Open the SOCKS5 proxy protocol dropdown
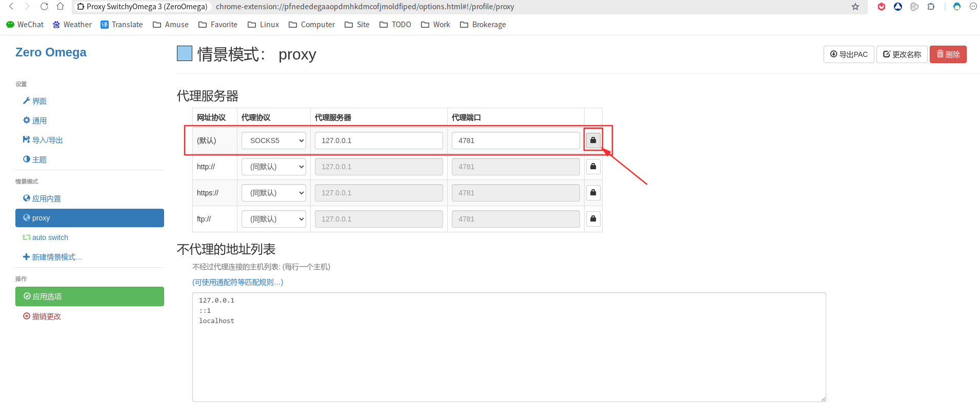Image resolution: width=980 pixels, height=419 pixels. (x=274, y=141)
